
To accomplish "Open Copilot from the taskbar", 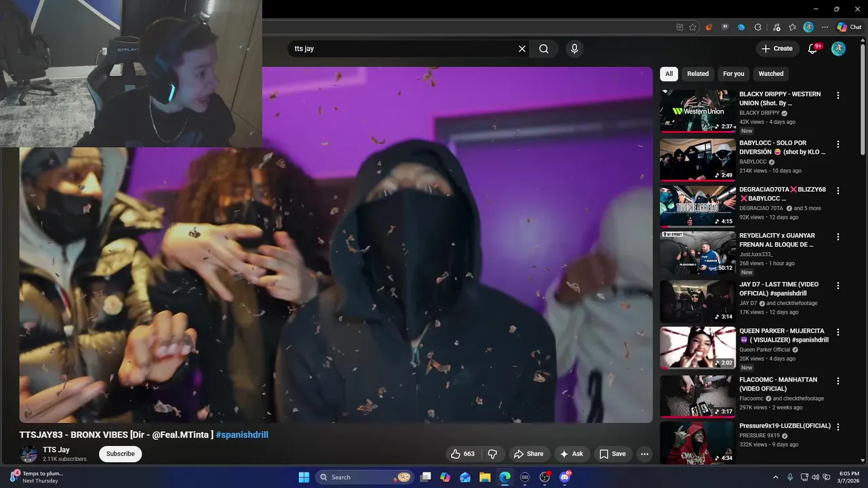I will tap(445, 477).
